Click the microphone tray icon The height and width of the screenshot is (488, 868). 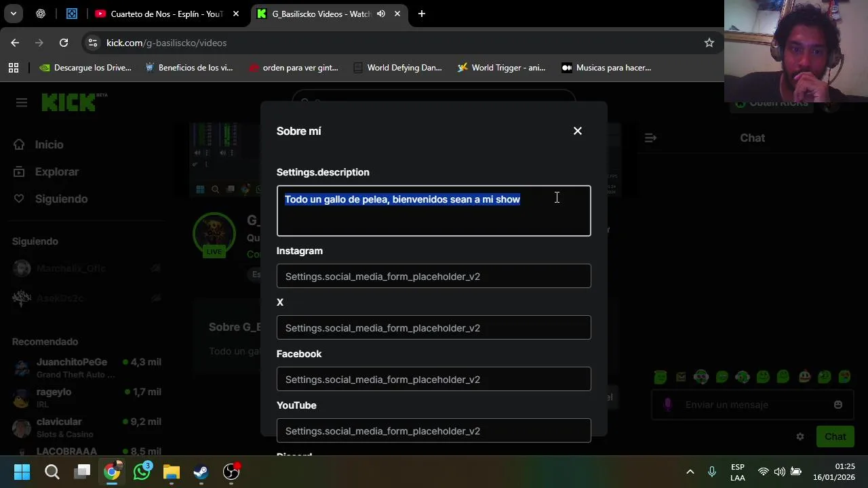(712, 472)
